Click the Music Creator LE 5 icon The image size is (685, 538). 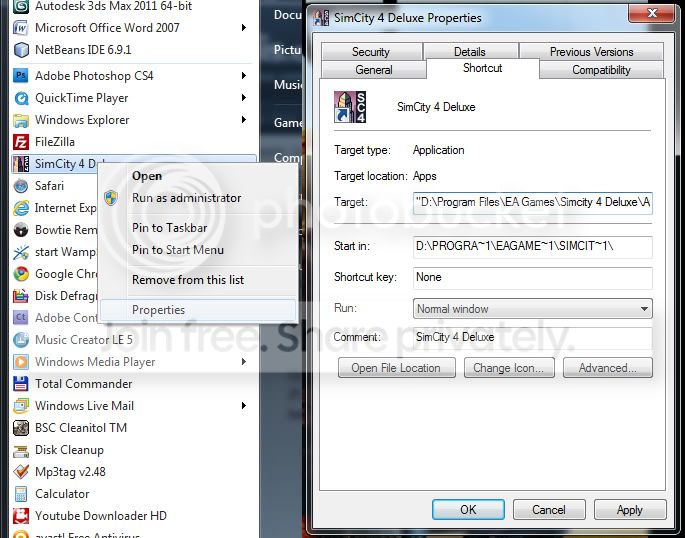tap(21, 340)
